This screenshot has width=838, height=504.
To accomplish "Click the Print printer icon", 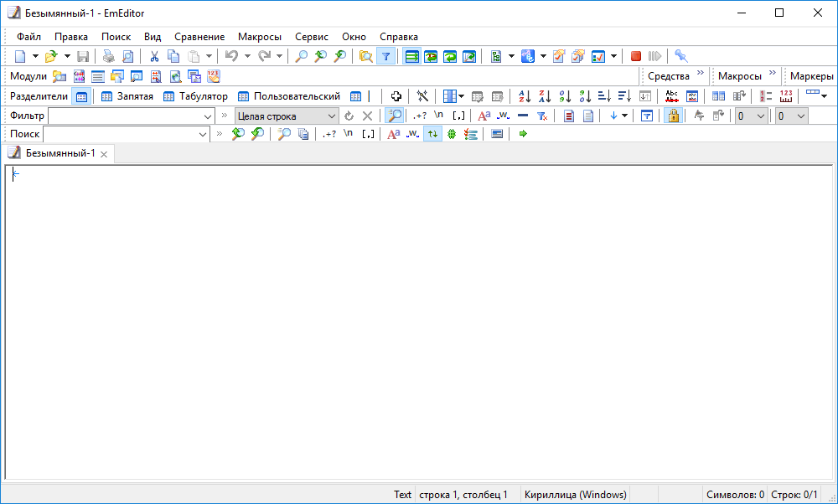I will [108, 56].
